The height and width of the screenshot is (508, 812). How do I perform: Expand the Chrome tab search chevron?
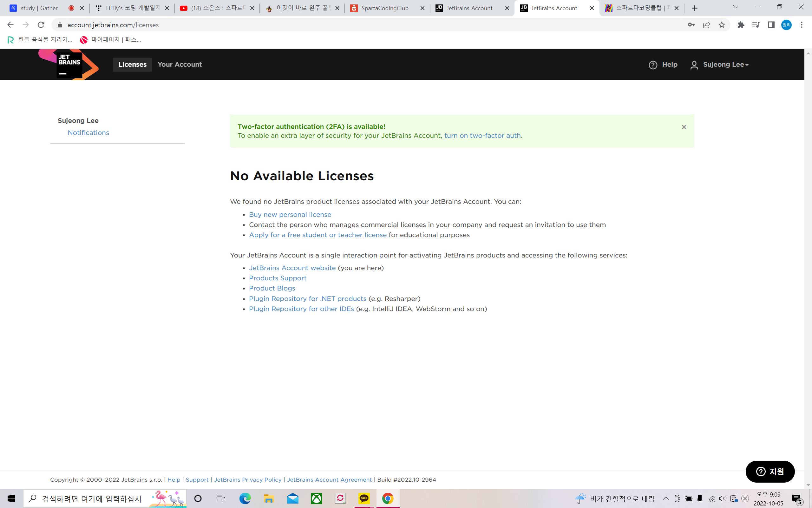tap(736, 7)
